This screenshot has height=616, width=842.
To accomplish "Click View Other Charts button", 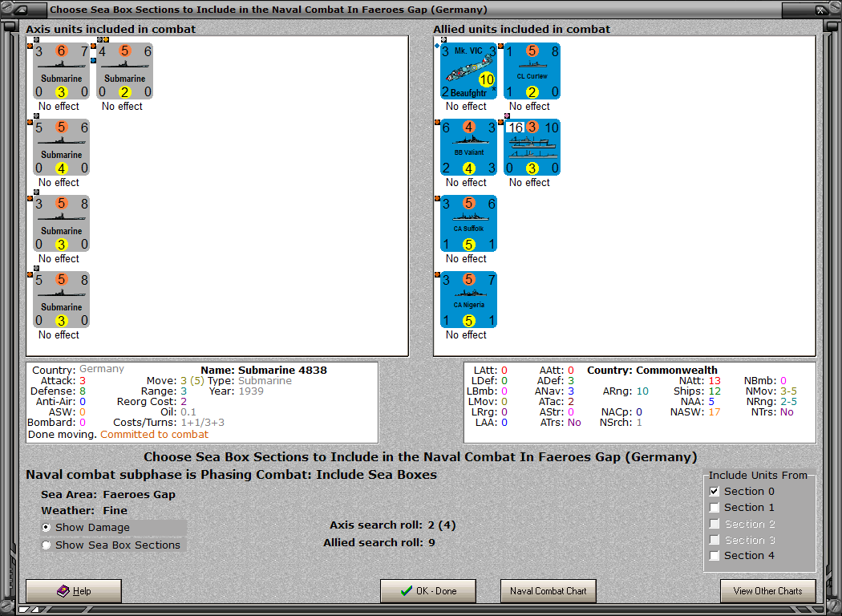I will [x=768, y=591].
